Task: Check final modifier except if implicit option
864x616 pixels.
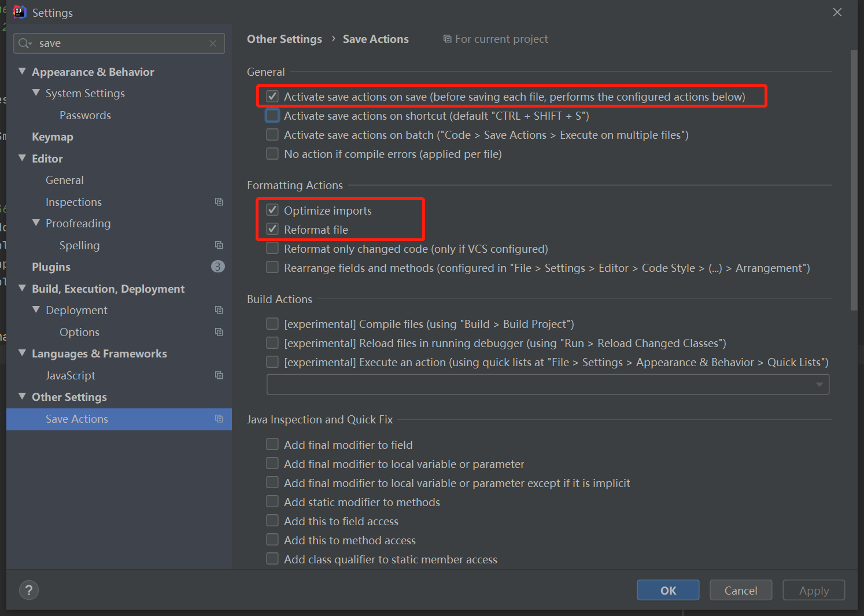Action: [272, 482]
